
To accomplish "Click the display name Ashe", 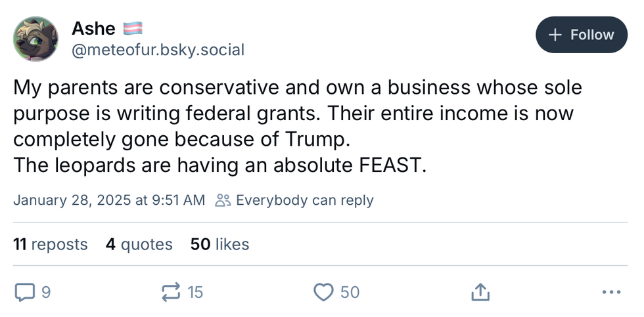I will pyautogui.click(x=93, y=28).
